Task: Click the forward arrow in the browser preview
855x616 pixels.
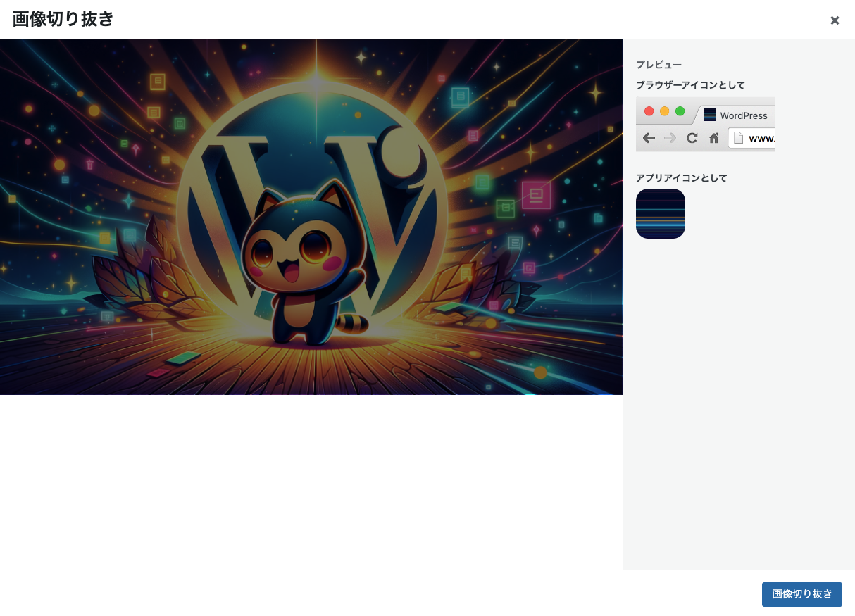Action: pyautogui.click(x=670, y=138)
